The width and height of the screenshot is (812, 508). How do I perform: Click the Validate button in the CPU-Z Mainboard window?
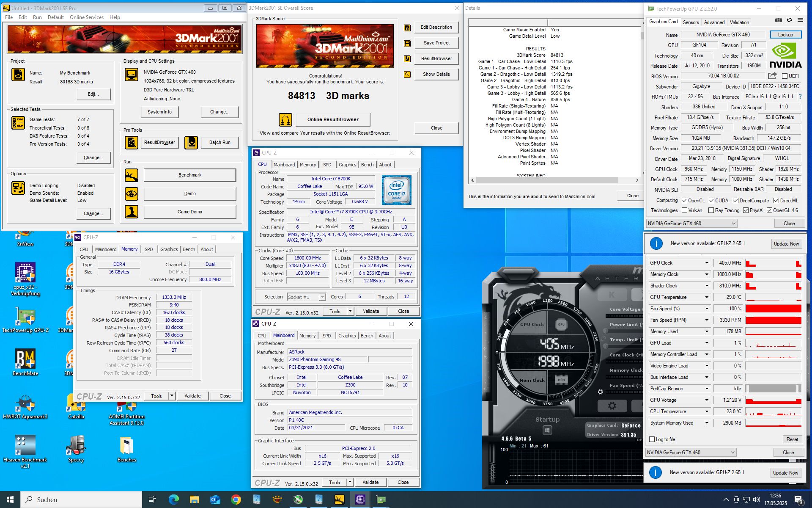pyautogui.click(x=370, y=482)
